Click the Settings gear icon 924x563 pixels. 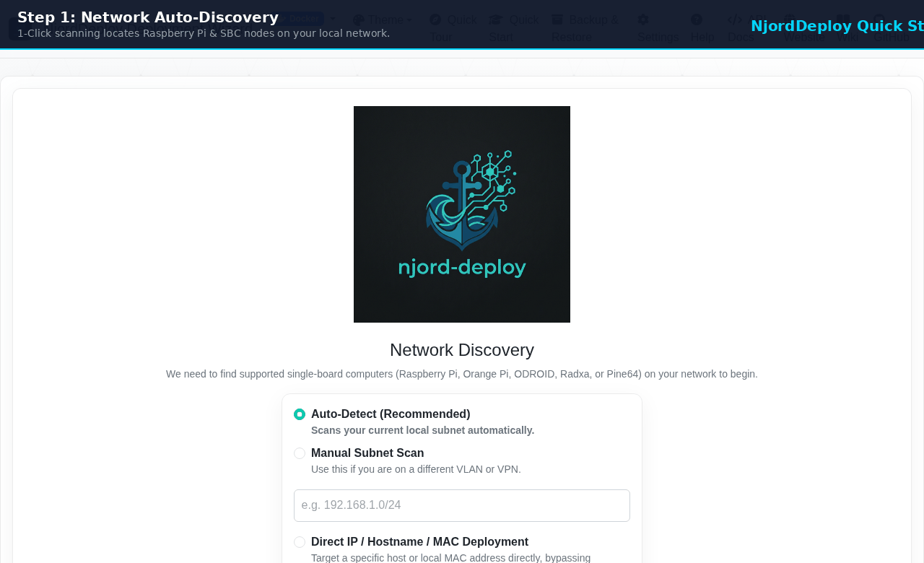pyautogui.click(x=643, y=19)
